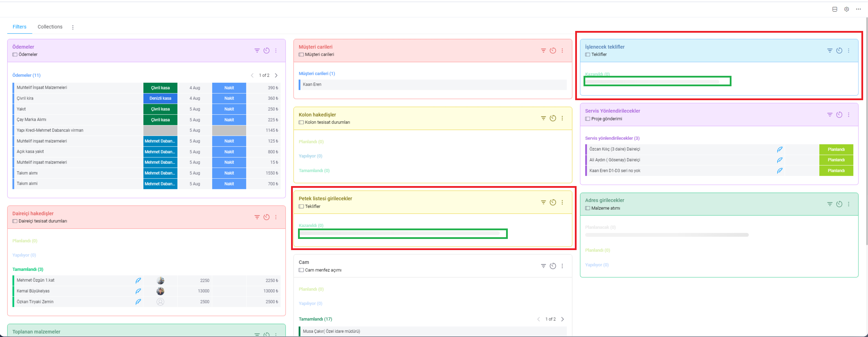
Task: Open the filter icon on İşlenecek teklifler card
Action: click(830, 50)
